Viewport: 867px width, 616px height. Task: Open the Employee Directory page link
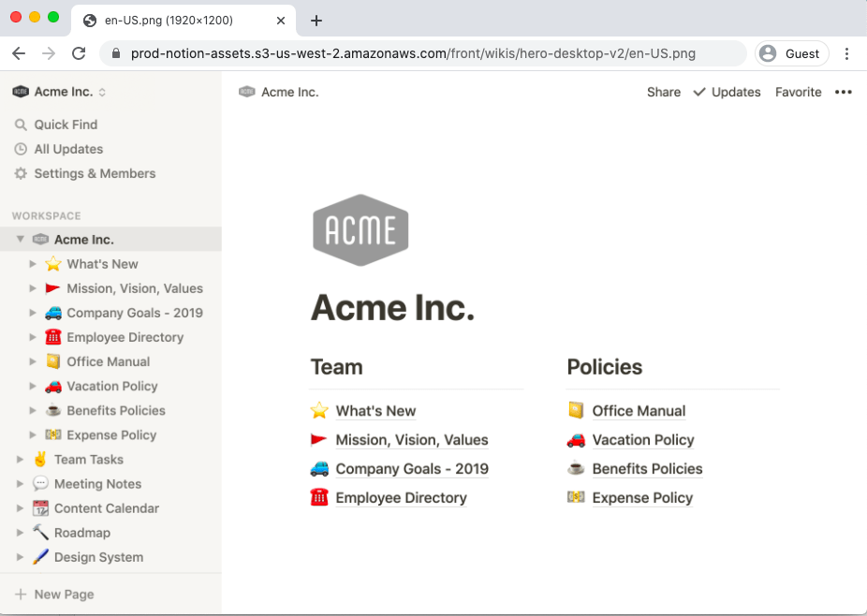tap(401, 498)
